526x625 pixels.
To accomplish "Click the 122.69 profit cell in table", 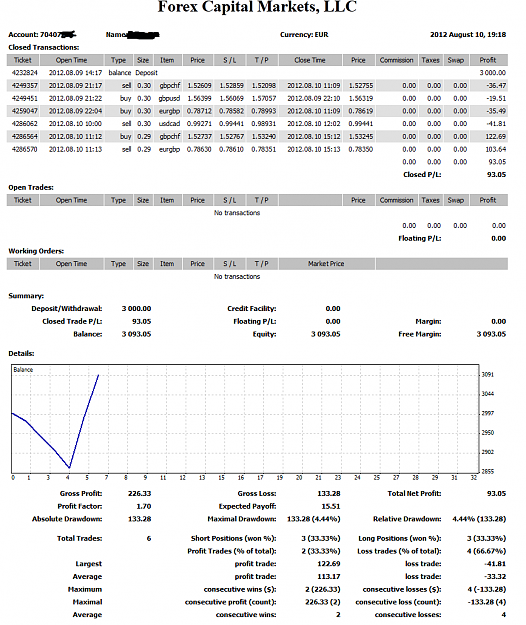I will pos(496,137).
